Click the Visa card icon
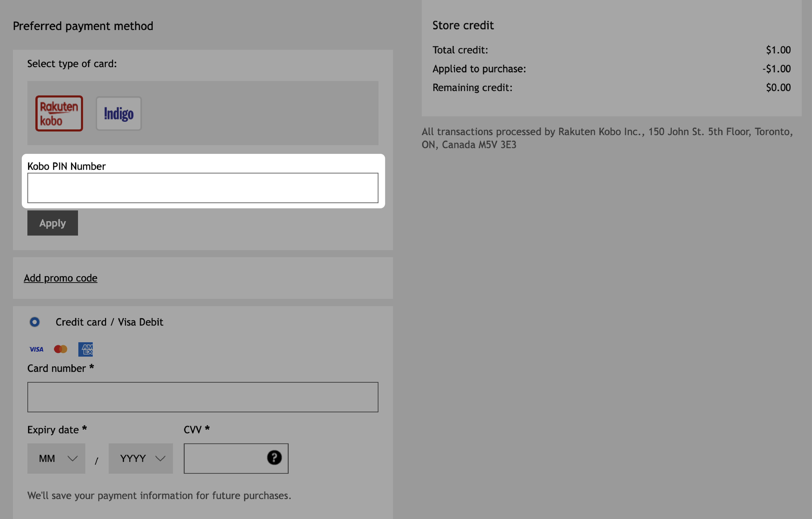Image resolution: width=812 pixels, height=519 pixels. coord(36,348)
